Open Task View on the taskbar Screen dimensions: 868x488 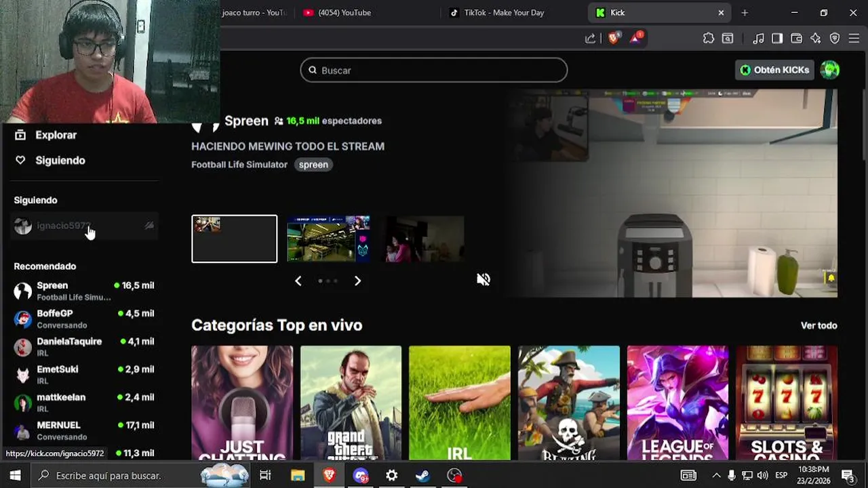click(x=265, y=476)
